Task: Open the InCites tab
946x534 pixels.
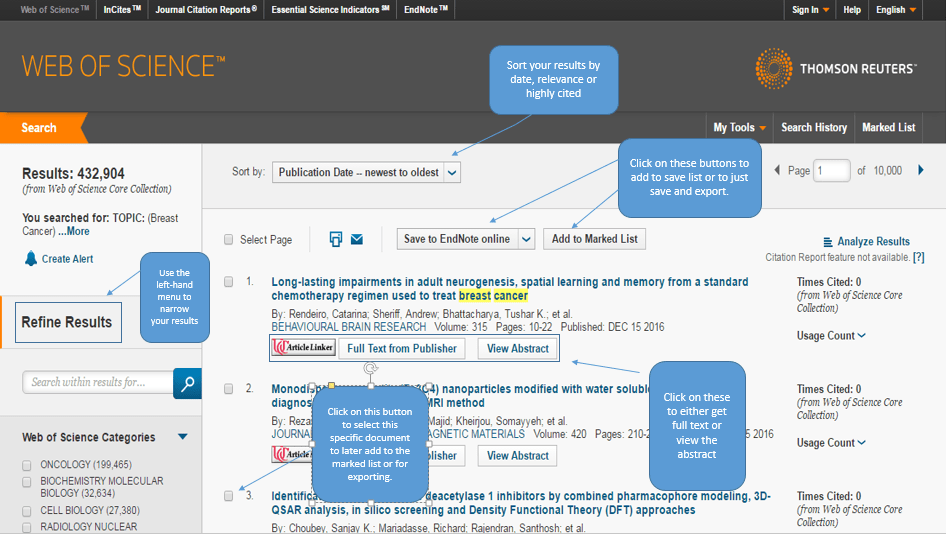Action: 122,10
